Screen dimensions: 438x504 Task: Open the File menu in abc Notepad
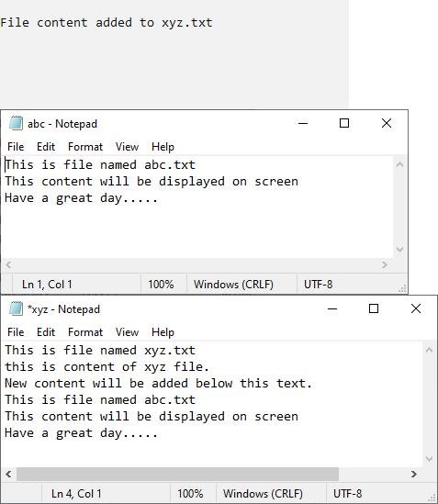[16, 147]
